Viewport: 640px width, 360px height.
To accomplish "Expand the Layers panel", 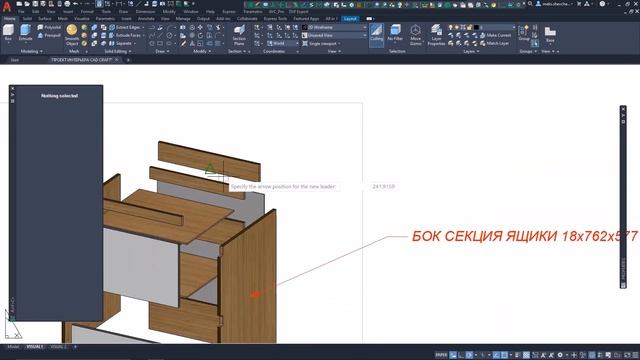I will pos(471,51).
